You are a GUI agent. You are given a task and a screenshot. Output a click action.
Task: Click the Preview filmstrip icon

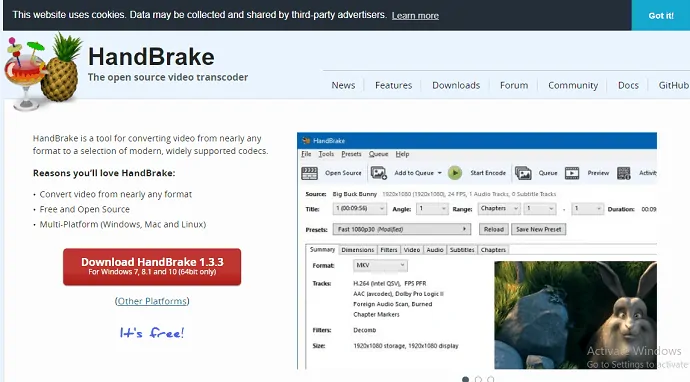572,173
